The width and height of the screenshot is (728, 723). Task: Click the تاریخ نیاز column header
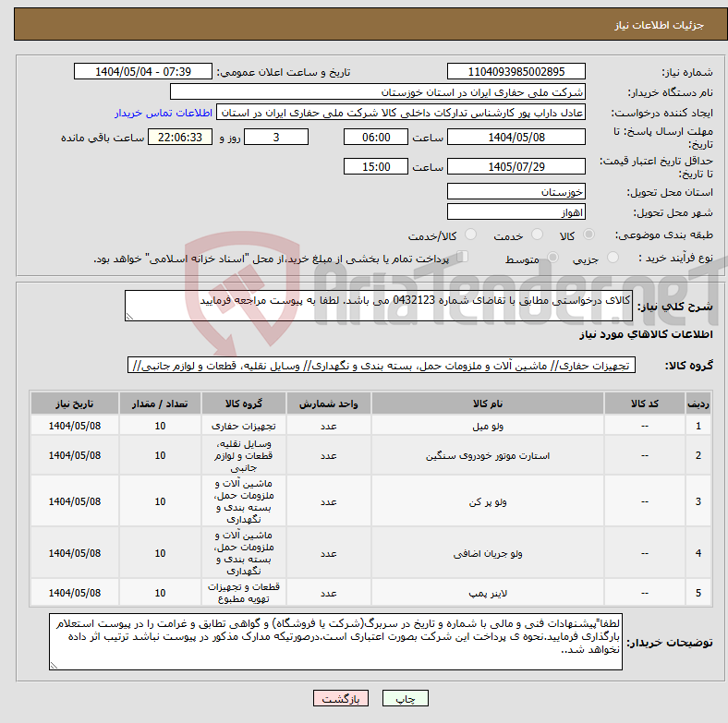(75, 404)
